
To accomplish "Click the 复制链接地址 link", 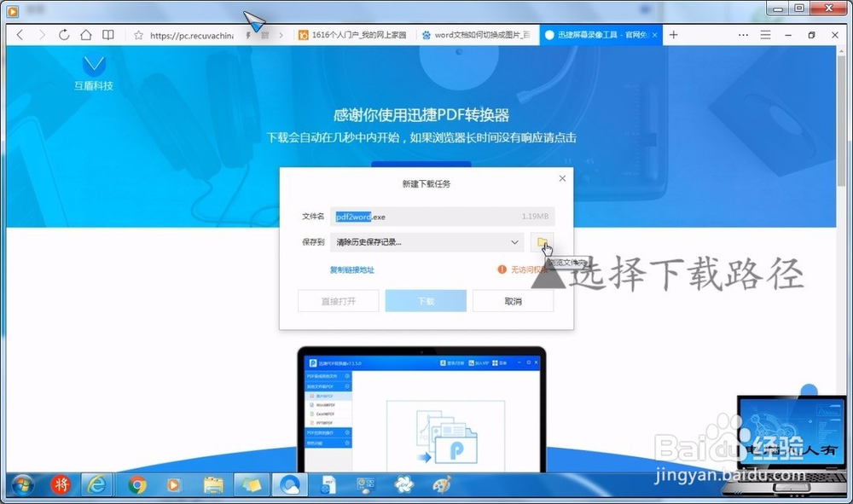I will point(351,269).
